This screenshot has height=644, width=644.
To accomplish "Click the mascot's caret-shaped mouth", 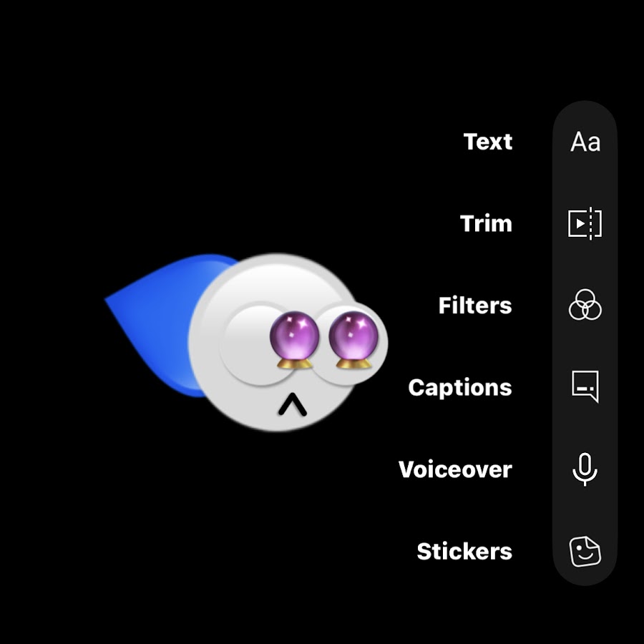I will click(293, 404).
